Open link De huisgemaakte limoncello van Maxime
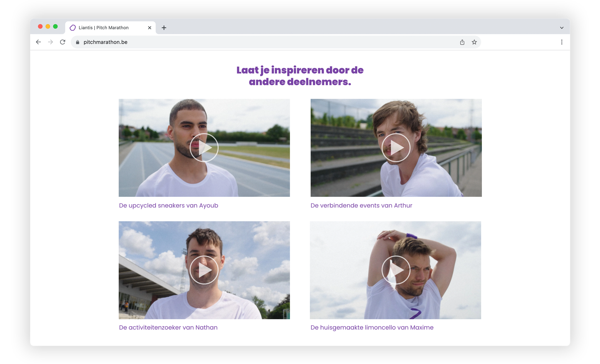Image resolution: width=600 pixels, height=364 pixels. point(372,327)
